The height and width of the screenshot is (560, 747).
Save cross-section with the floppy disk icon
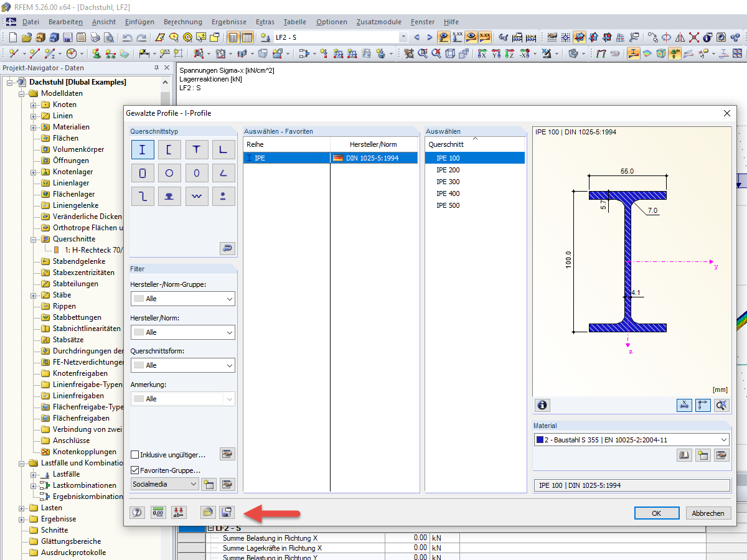click(227, 513)
